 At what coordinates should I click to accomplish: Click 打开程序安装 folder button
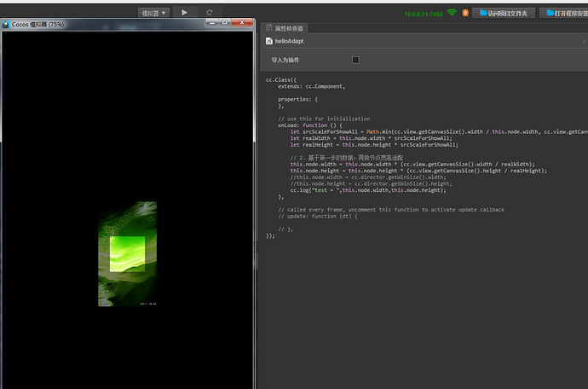564,13
